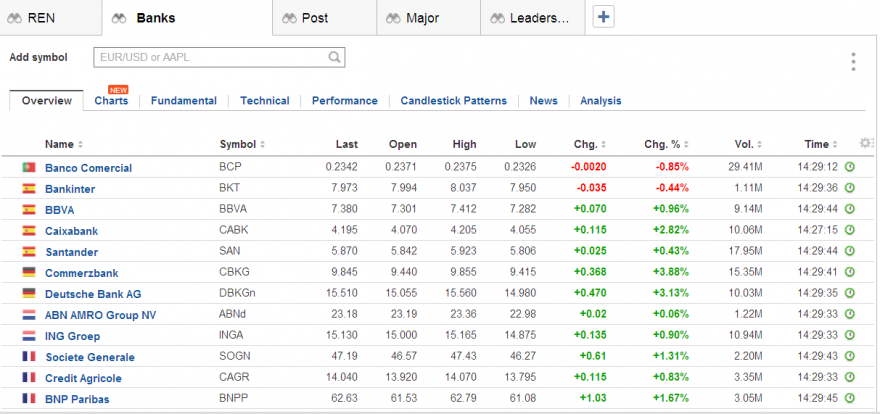Open Societe Generale quote link

click(x=90, y=357)
